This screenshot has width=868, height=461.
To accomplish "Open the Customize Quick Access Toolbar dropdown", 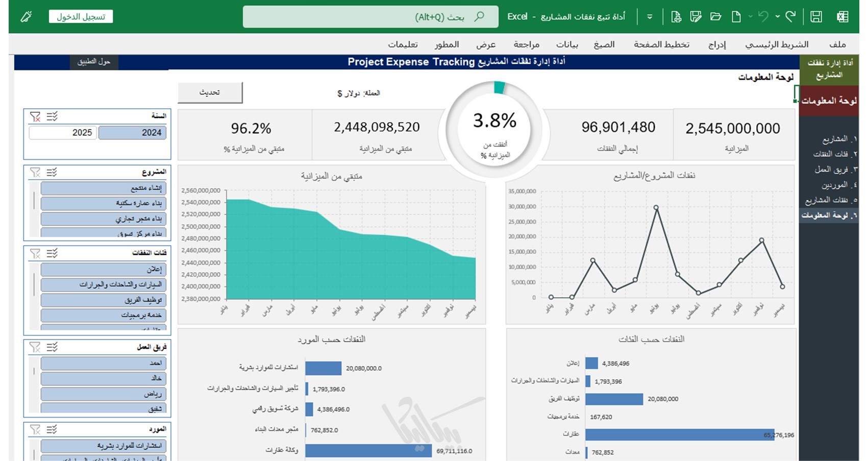I will point(650,17).
